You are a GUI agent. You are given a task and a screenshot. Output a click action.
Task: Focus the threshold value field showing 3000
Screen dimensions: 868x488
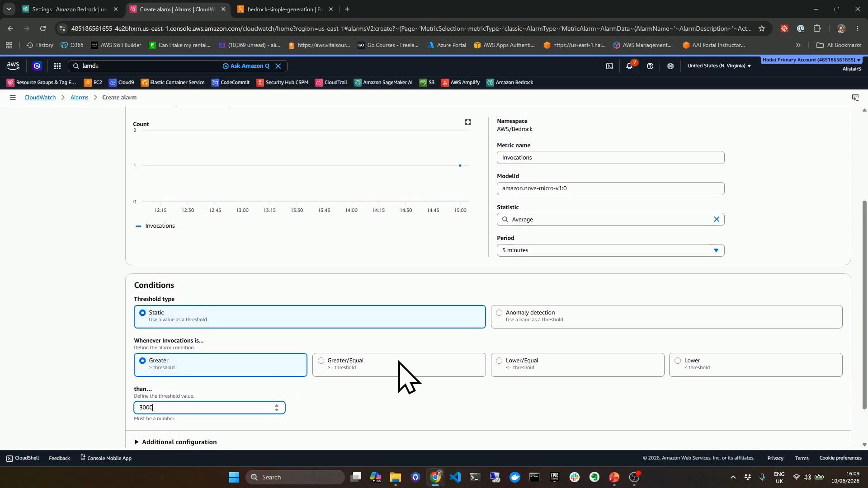click(209, 408)
